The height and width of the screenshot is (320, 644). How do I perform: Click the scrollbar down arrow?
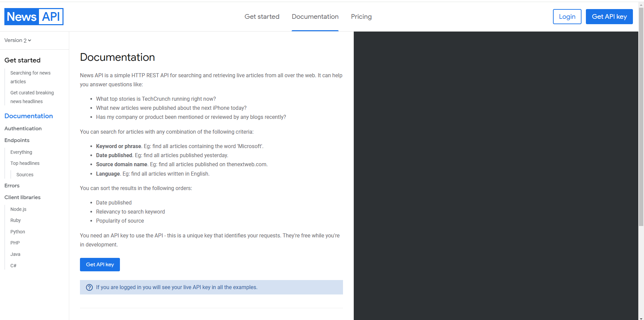point(641,318)
